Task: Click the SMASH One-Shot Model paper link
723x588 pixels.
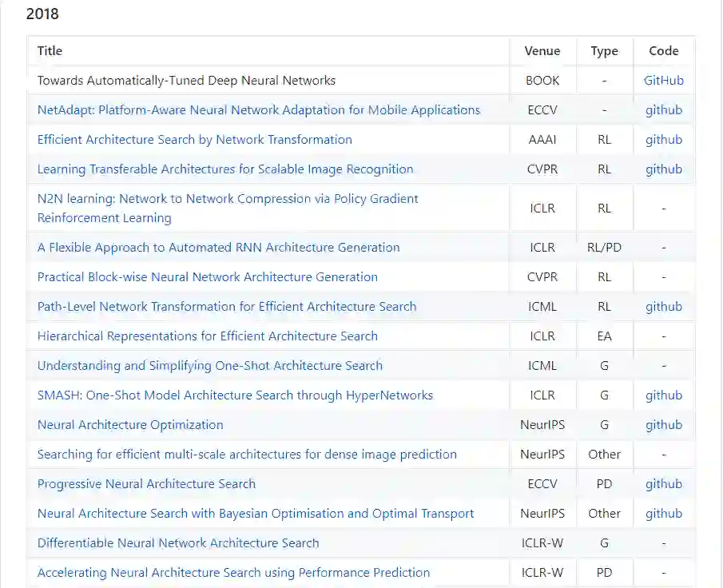Action: point(235,395)
